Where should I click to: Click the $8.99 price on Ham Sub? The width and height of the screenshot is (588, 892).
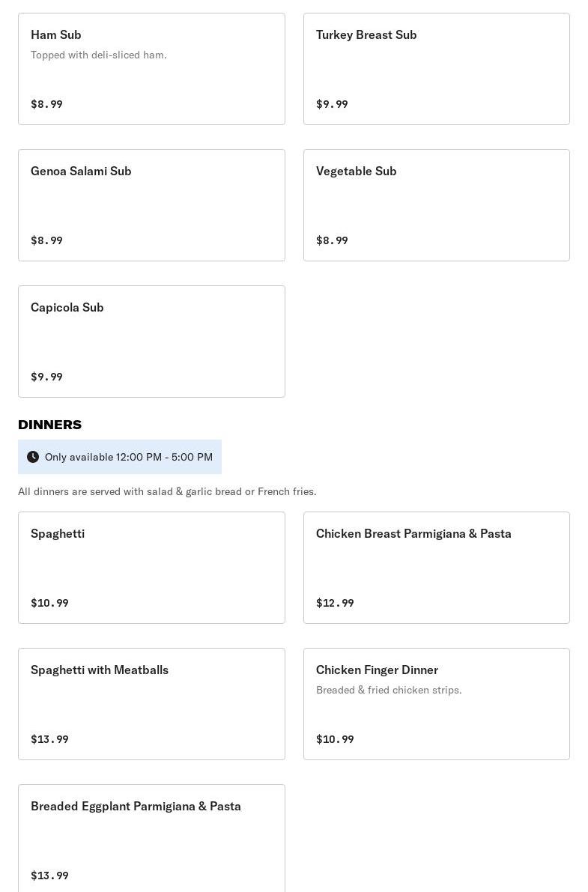point(46,104)
